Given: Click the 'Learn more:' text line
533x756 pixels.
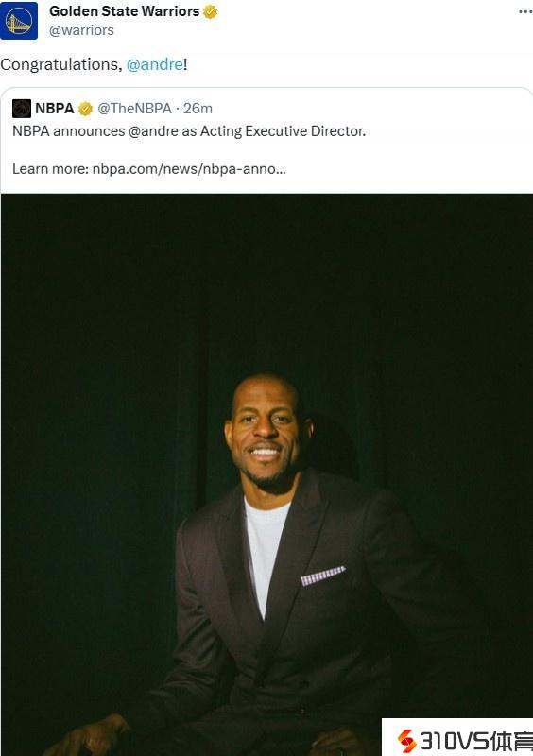Looking at the screenshot, I should [x=149, y=169].
